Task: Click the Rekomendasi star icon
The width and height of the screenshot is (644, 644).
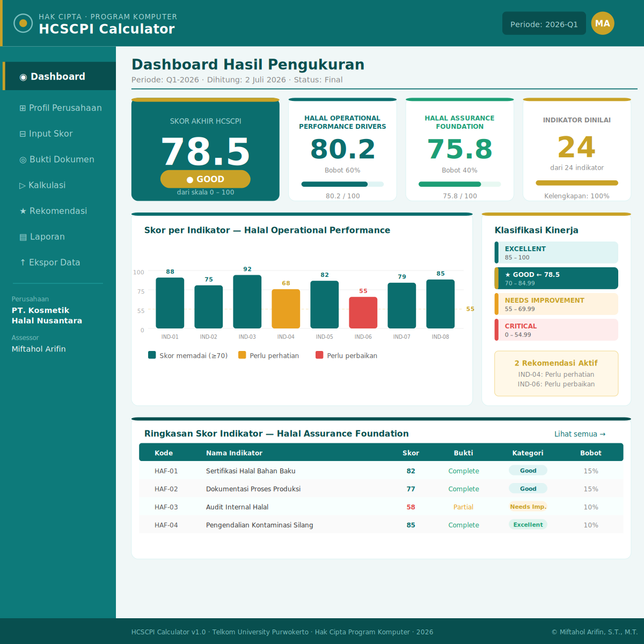Action: 23,211
